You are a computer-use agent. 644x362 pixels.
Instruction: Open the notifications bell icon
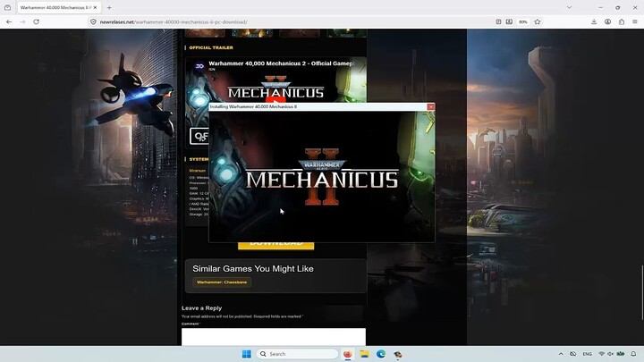[x=633, y=354]
